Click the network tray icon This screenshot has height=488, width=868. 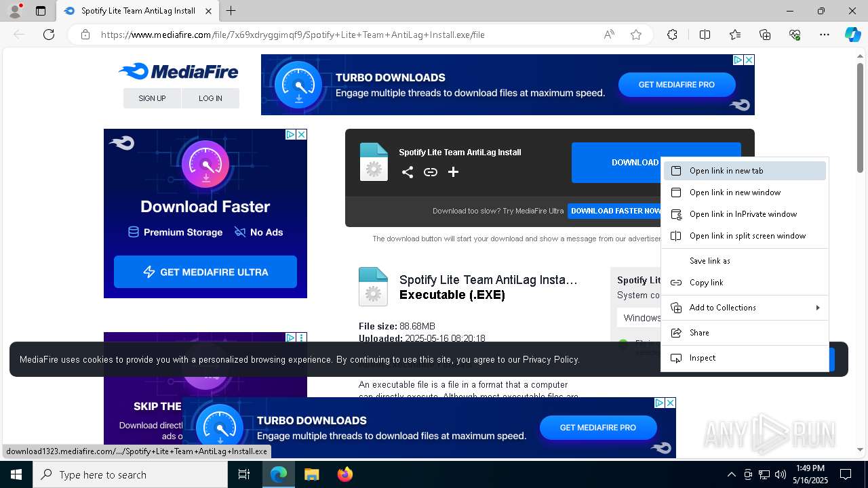tap(764, 474)
